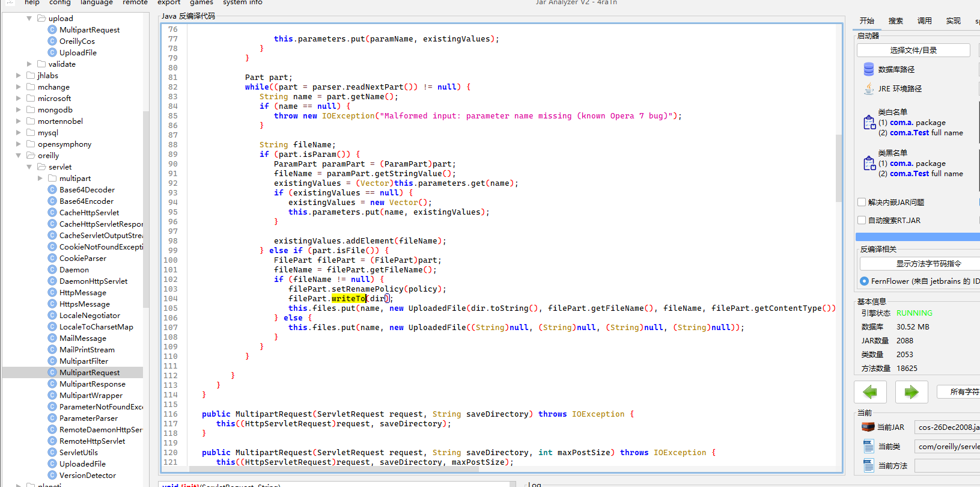Viewport: 980px width, 487px height.
Task: Click the folder icon beside mysql
Action: (31, 132)
